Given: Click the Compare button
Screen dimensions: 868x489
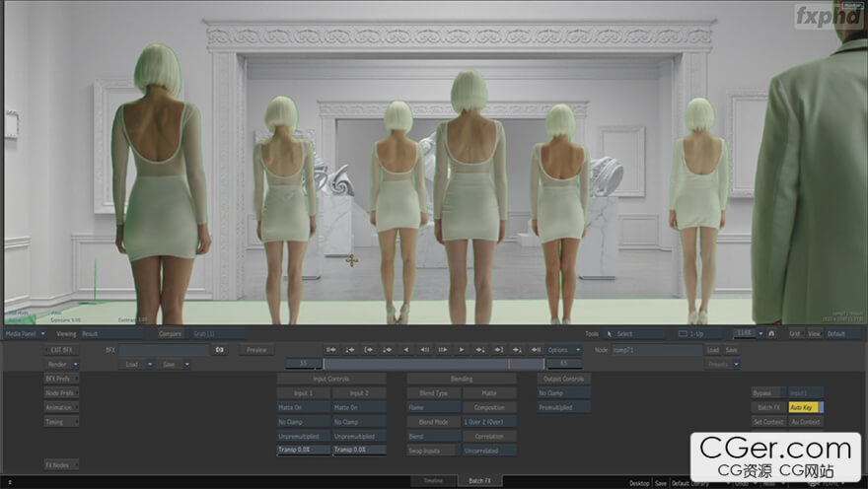Looking at the screenshot, I should coord(170,333).
